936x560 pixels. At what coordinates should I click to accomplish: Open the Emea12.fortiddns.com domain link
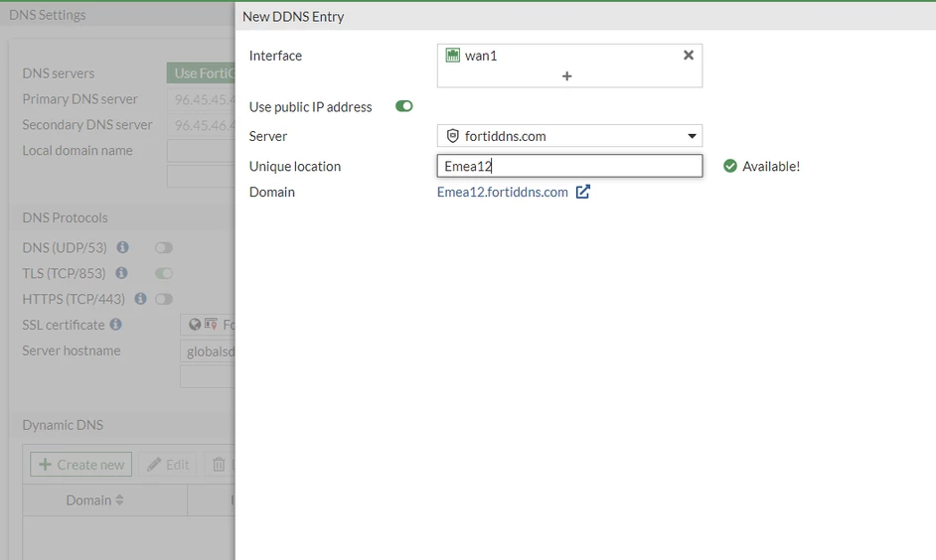[502, 192]
